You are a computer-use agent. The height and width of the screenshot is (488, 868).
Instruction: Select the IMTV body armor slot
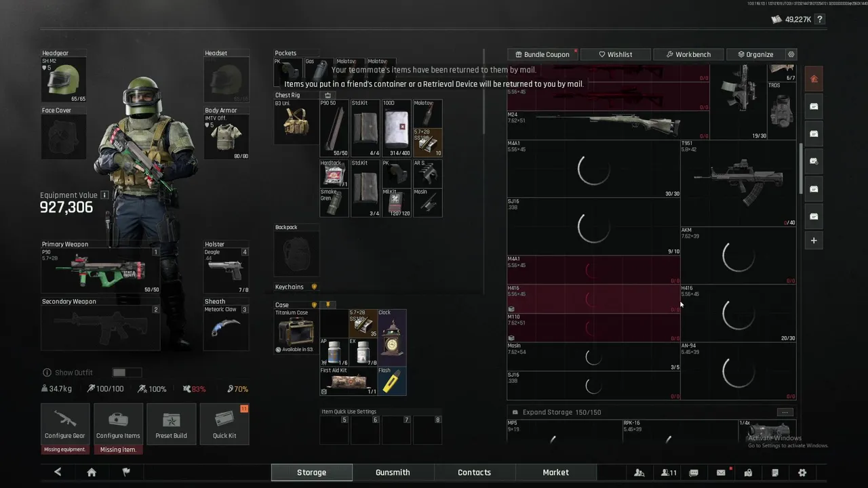click(226, 137)
